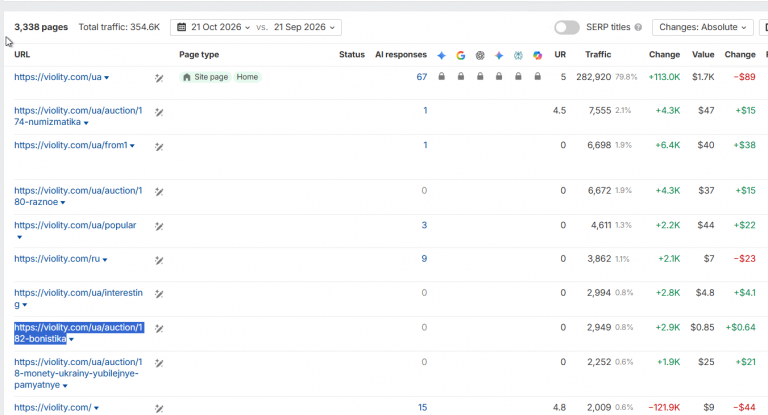The width and height of the screenshot is (768, 415).
Task: Click the inspect icon beside monety-ukrainy URL
Action: (159, 363)
